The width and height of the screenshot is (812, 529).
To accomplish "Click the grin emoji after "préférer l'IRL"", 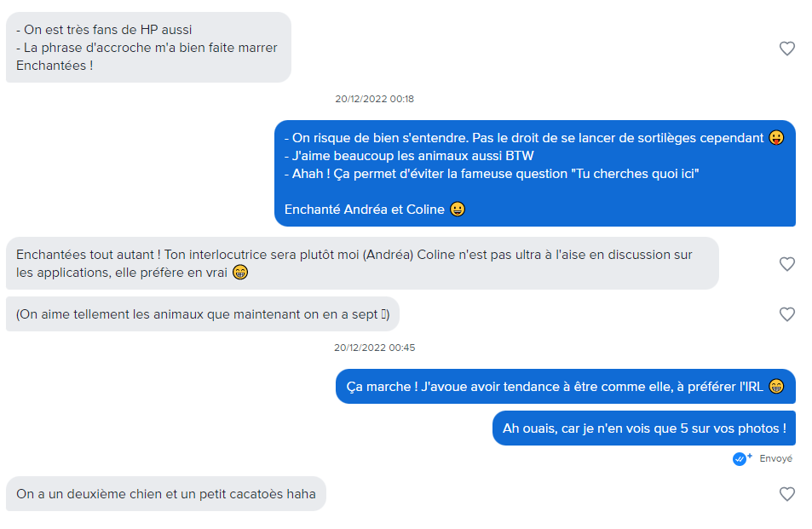I will click(x=775, y=387).
